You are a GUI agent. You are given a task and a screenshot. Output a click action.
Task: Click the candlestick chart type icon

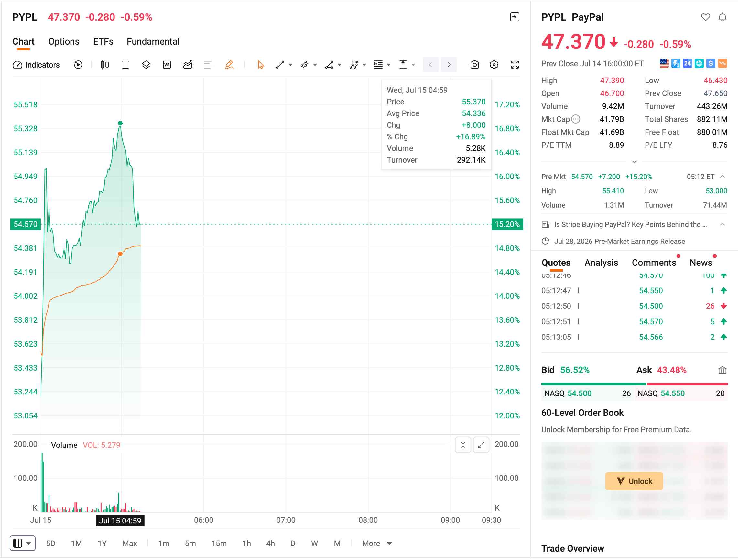coord(105,65)
